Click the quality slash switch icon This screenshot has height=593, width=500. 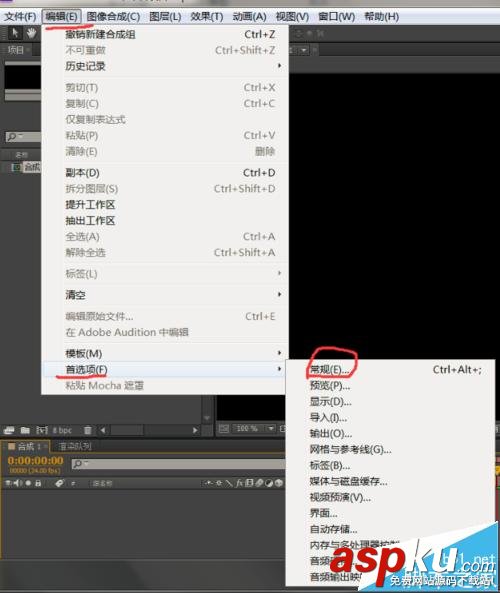click(x=229, y=483)
